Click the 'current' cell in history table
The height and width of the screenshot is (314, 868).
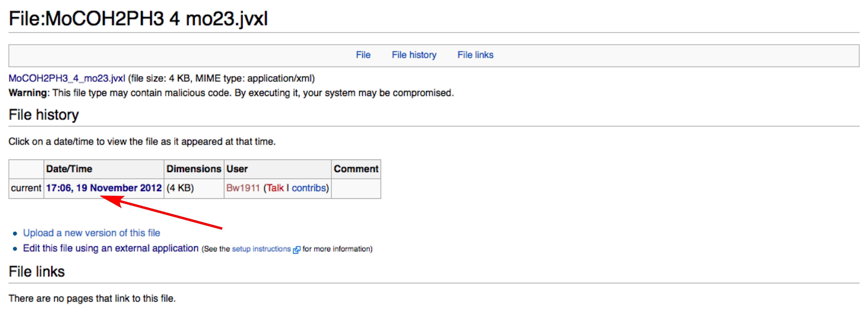click(26, 188)
